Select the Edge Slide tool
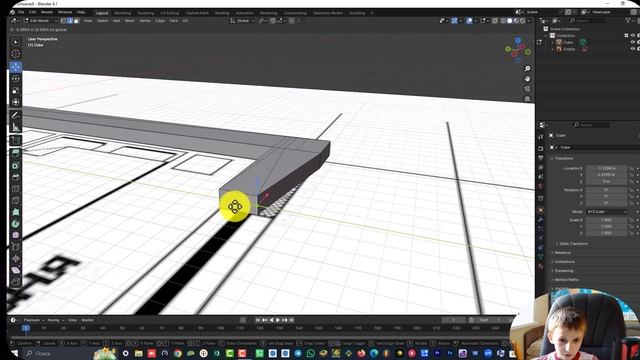Image resolution: width=640 pixels, height=360 pixels. 16,247
